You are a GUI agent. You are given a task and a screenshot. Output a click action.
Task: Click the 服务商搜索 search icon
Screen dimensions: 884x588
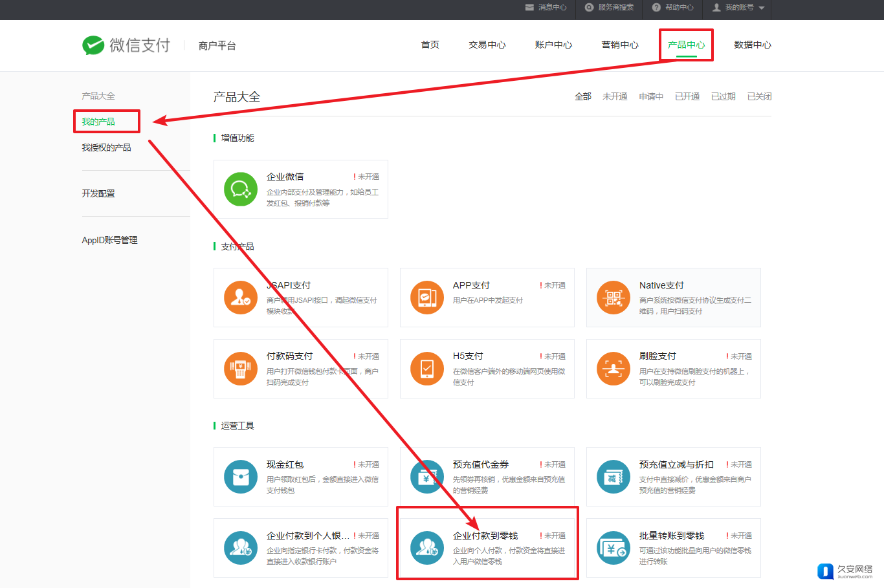click(x=589, y=7)
